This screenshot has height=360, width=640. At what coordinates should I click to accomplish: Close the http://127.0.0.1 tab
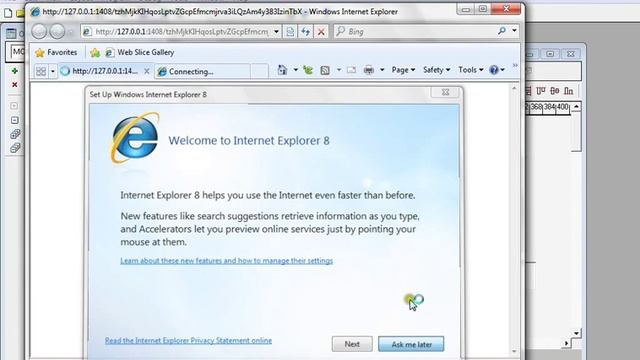click(147, 71)
